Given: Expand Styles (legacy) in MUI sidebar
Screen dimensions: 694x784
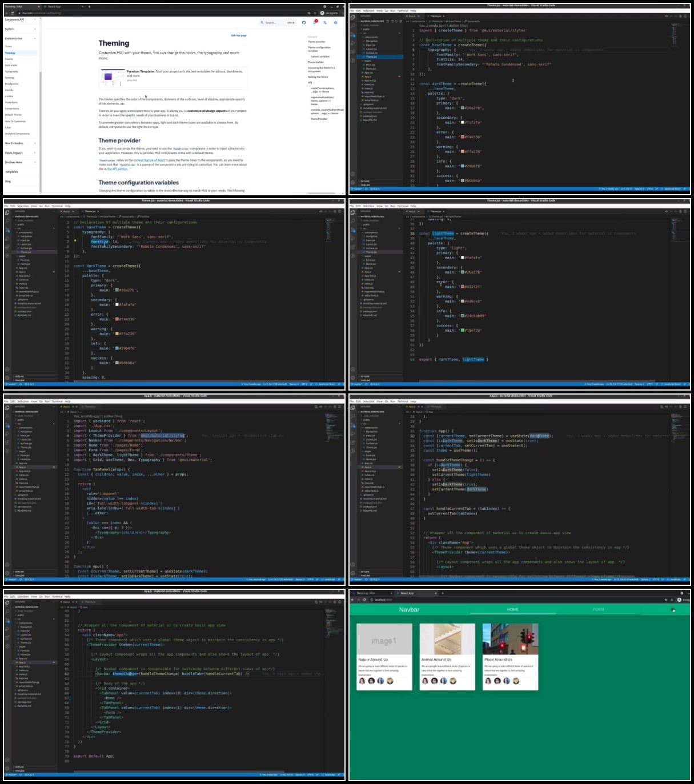Looking at the screenshot, I should 21,153.
